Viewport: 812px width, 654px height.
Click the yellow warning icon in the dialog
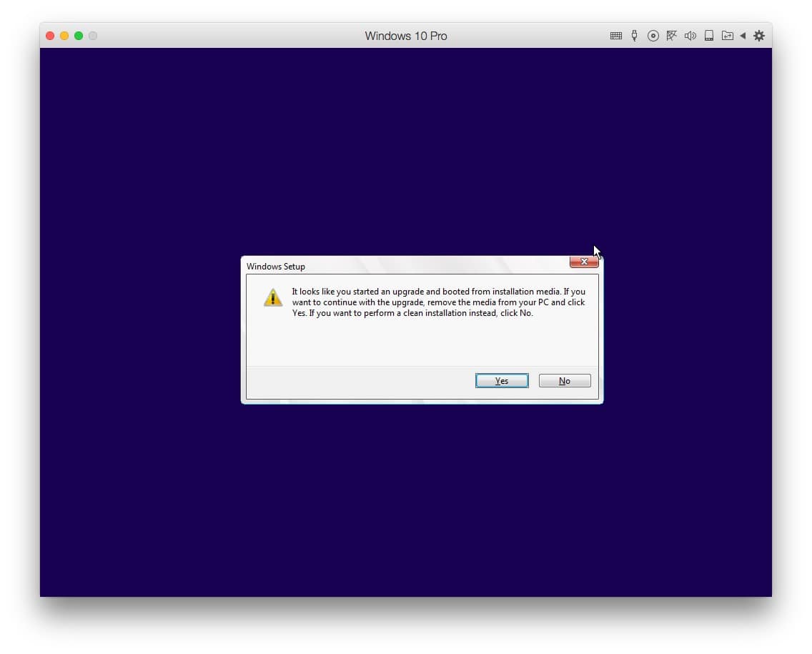click(273, 298)
